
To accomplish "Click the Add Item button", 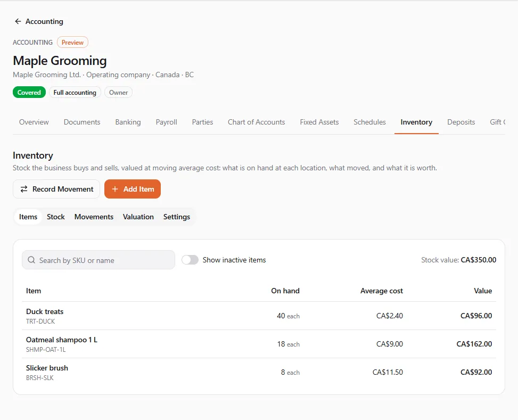I will point(133,189).
